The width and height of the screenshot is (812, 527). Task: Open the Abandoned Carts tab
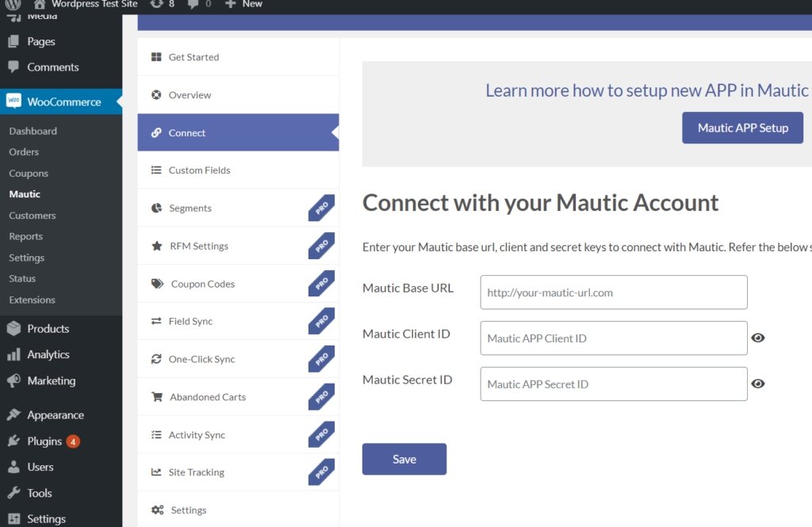click(238, 397)
